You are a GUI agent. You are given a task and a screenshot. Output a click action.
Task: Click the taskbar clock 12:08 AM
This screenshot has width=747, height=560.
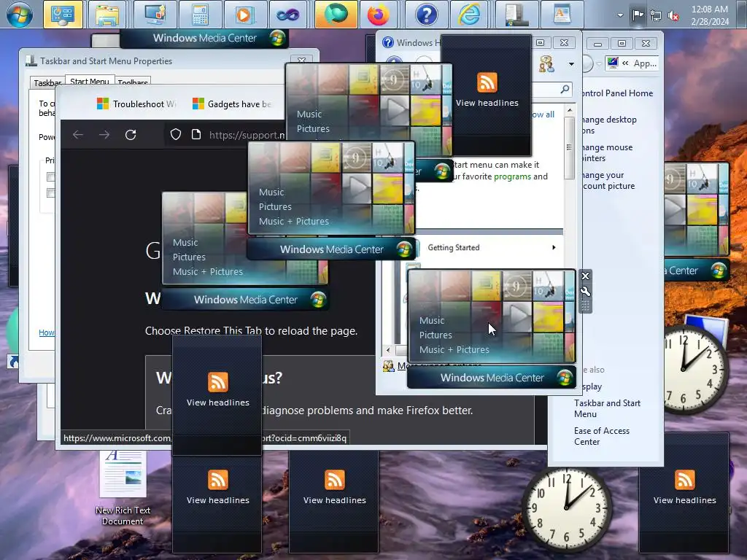click(x=710, y=15)
